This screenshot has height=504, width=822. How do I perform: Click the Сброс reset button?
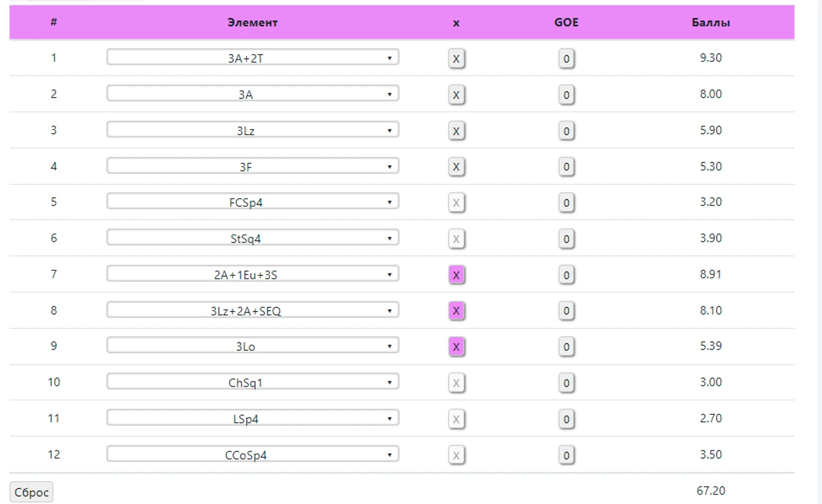click(x=32, y=492)
